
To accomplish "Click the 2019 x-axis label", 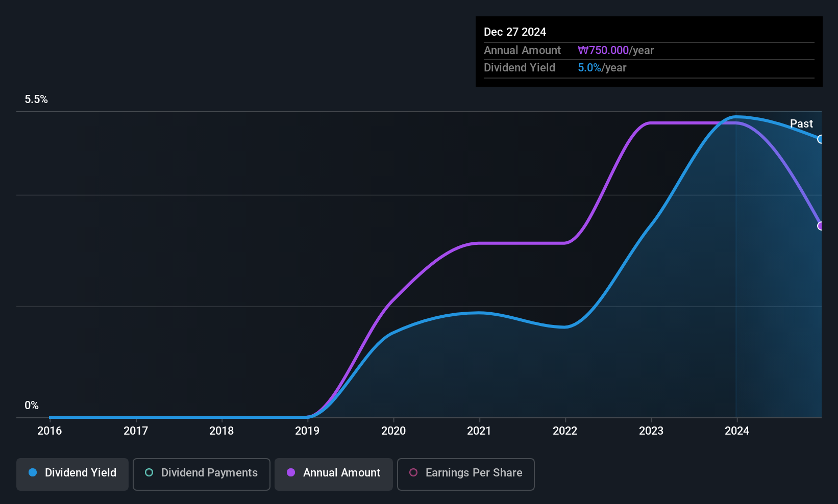I will tap(307, 431).
